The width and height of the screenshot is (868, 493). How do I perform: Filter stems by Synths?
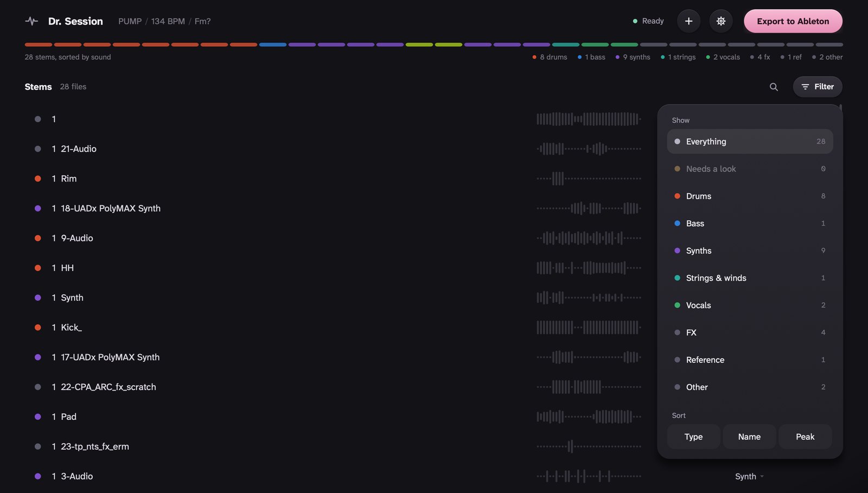coord(750,251)
